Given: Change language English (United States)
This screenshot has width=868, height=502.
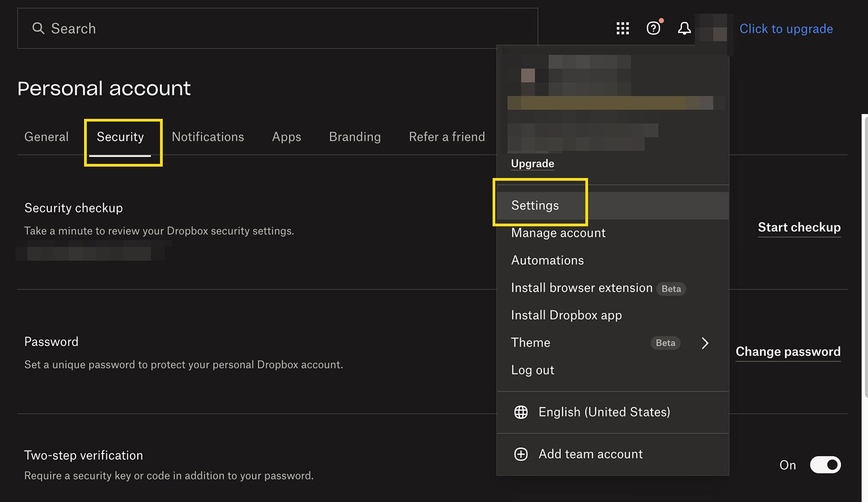Looking at the screenshot, I should [612, 412].
